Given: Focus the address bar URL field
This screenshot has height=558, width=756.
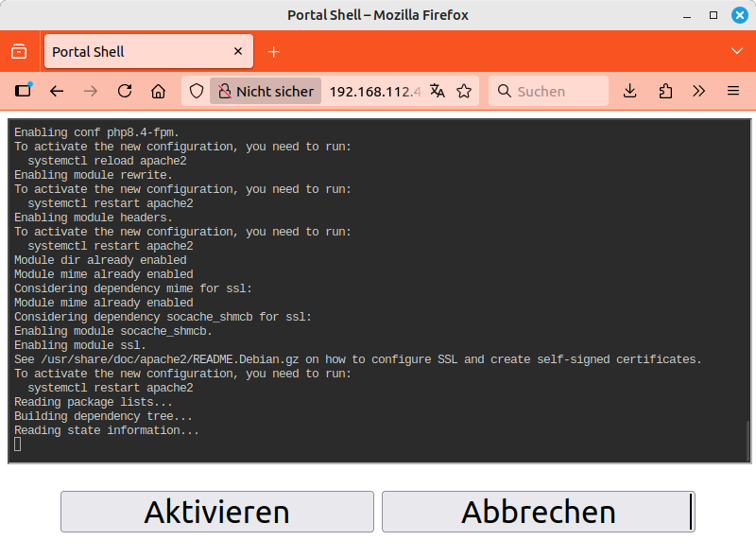Looking at the screenshot, I should coord(374,91).
